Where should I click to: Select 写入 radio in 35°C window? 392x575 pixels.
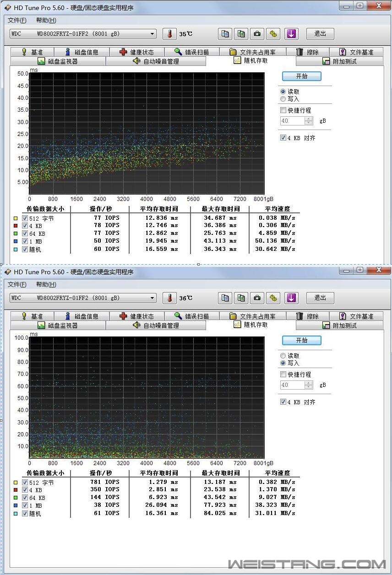[x=283, y=99]
